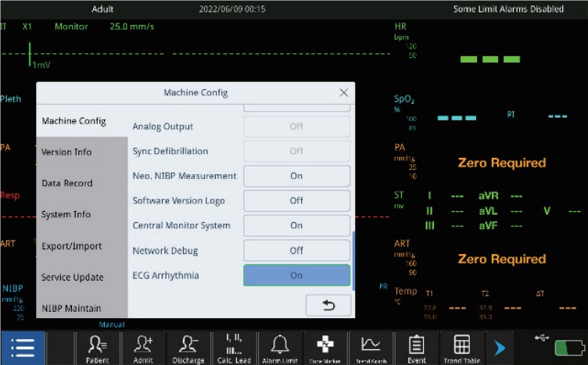Expand the toolbar with blue arrow
The width and height of the screenshot is (588, 365).
pos(500,348)
